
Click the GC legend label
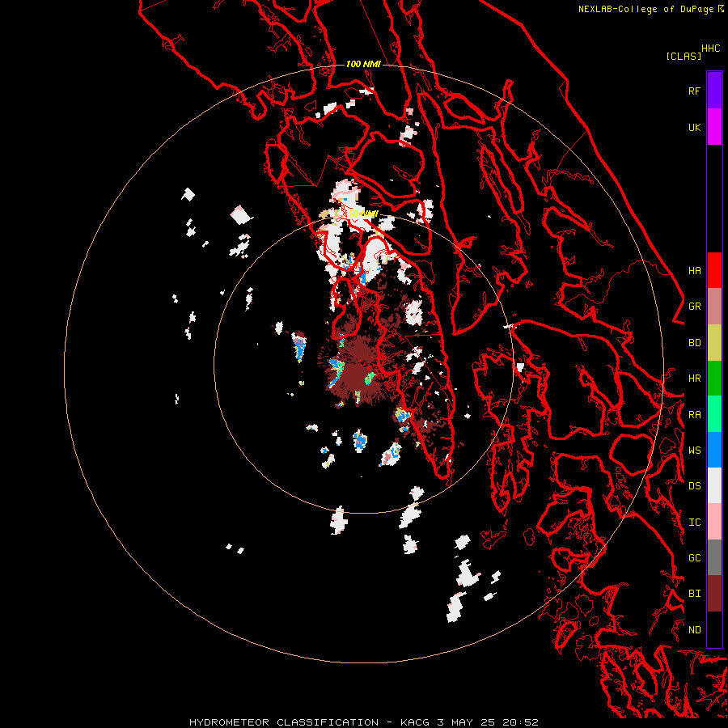pyautogui.click(x=694, y=557)
